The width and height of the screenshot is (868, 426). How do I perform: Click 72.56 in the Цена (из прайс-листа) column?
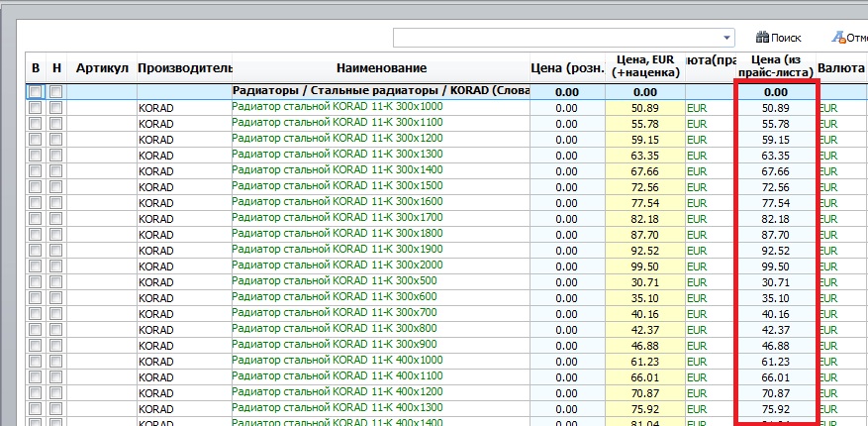pos(775,187)
